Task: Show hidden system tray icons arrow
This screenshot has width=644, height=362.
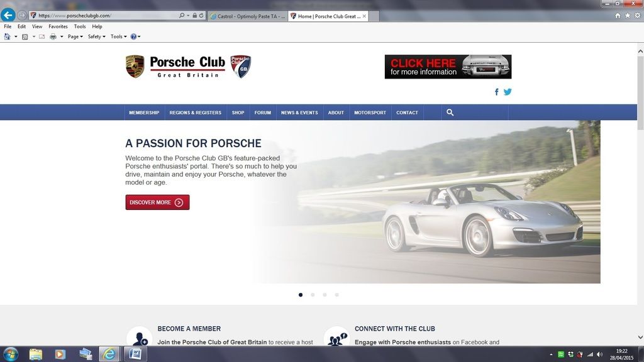Action: 551,354
